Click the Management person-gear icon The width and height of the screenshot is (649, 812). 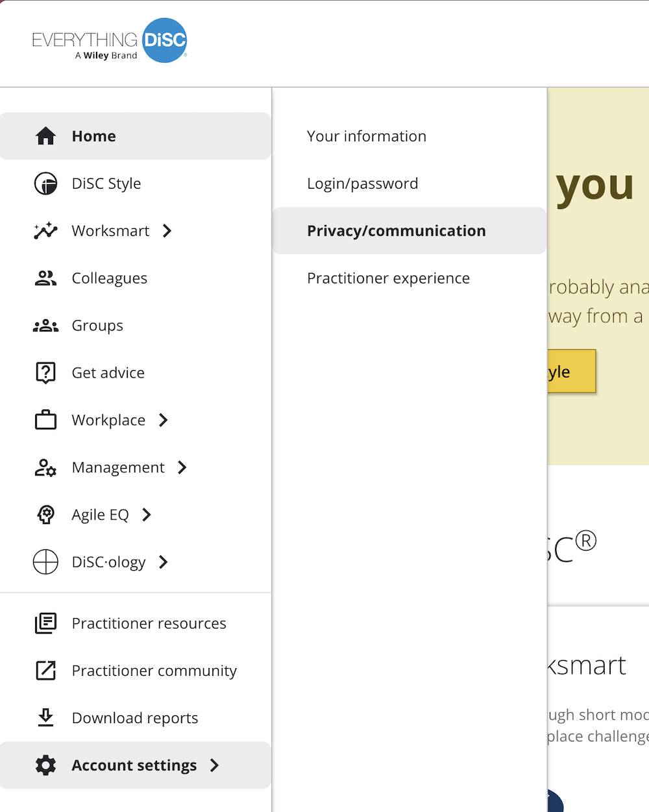point(45,468)
